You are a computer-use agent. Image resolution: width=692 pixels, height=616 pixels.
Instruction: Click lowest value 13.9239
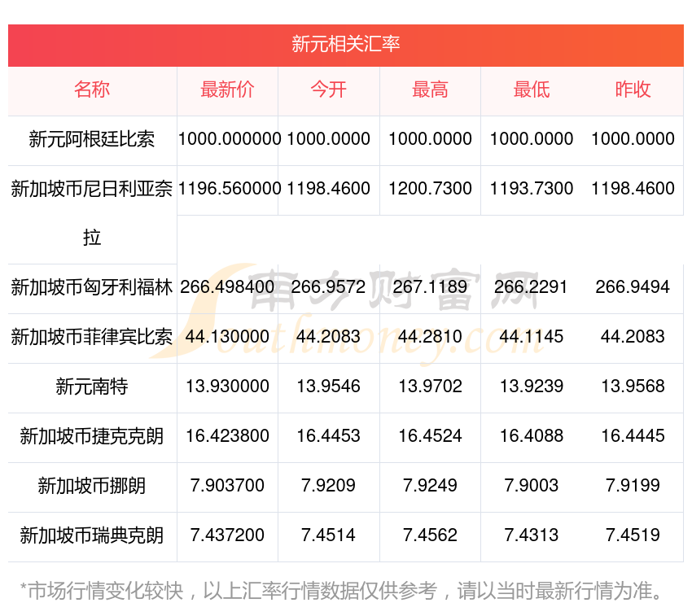coord(532,387)
